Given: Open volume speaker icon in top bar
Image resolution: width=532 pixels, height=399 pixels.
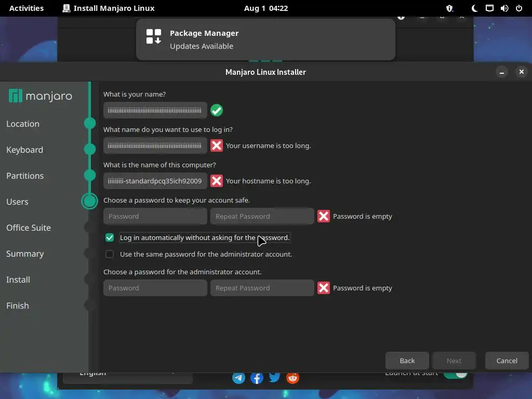Looking at the screenshot, I should click(x=504, y=8).
